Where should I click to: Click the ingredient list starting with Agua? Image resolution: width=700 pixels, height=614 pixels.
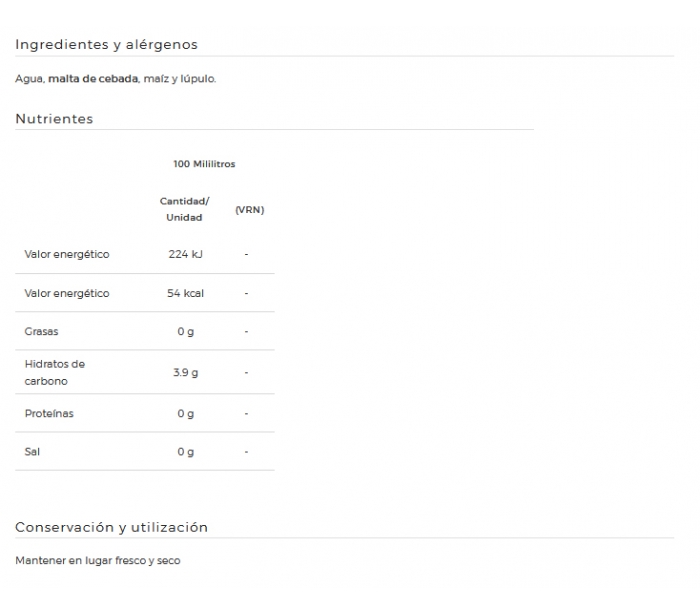116,79
